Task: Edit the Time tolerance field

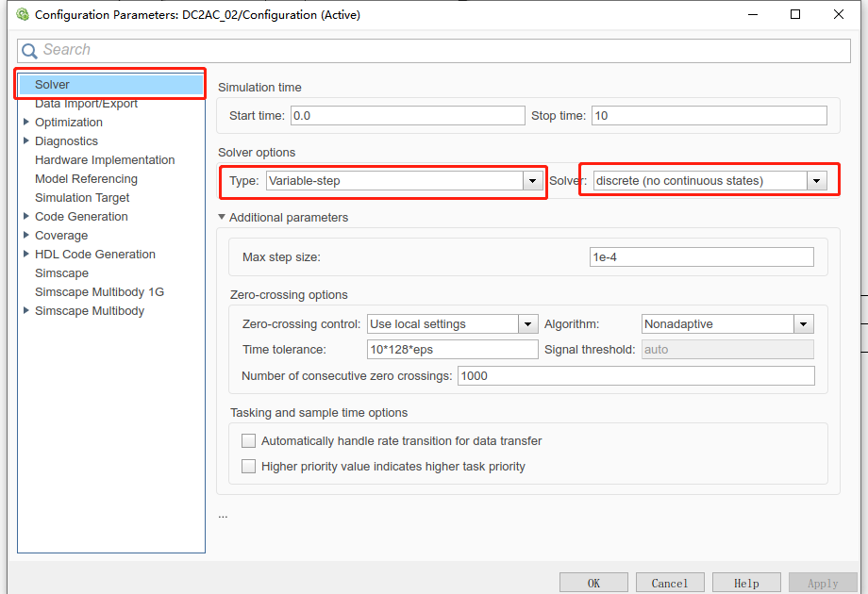Action: (x=452, y=350)
